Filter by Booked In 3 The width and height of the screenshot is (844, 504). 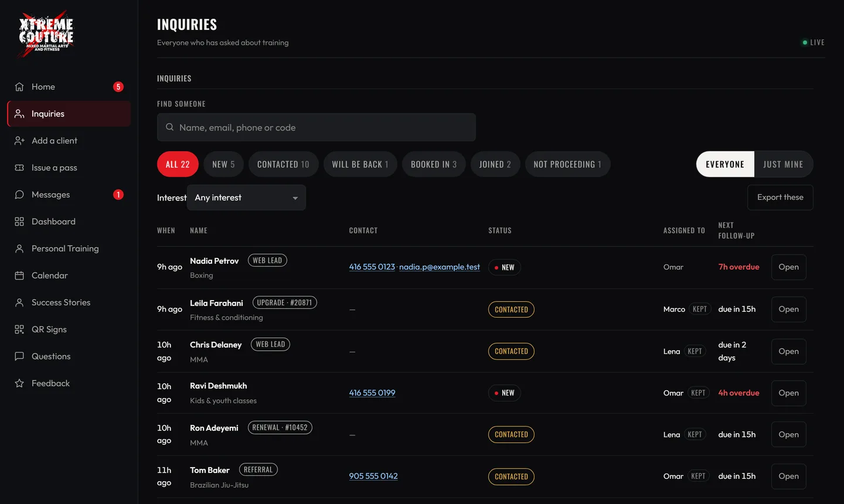pyautogui.click(x=434, y=164)
